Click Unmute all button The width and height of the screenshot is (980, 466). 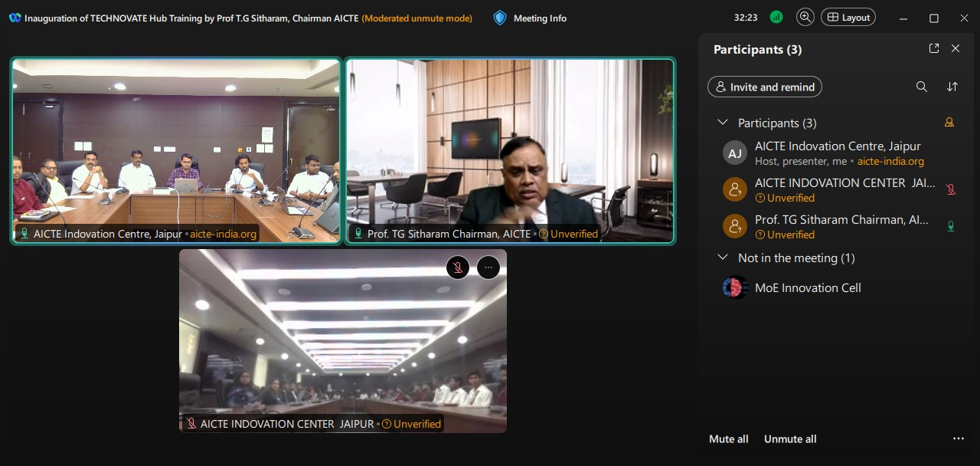(x=790, y=439)
